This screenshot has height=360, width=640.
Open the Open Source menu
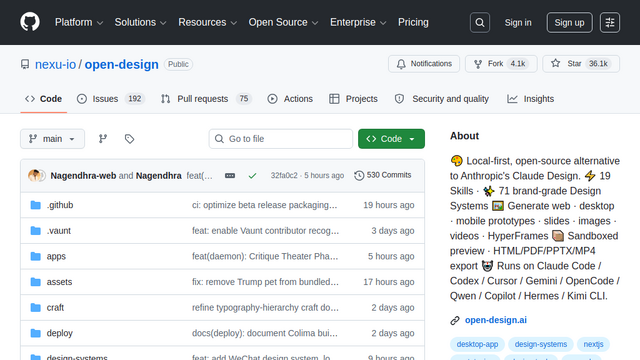[283, 22]
